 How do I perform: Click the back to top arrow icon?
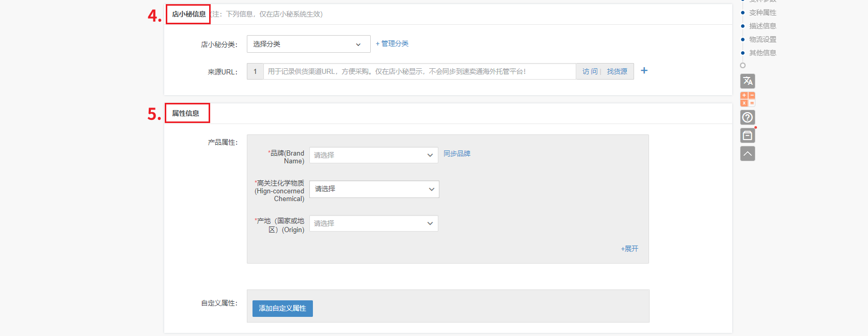coord(747,154)
